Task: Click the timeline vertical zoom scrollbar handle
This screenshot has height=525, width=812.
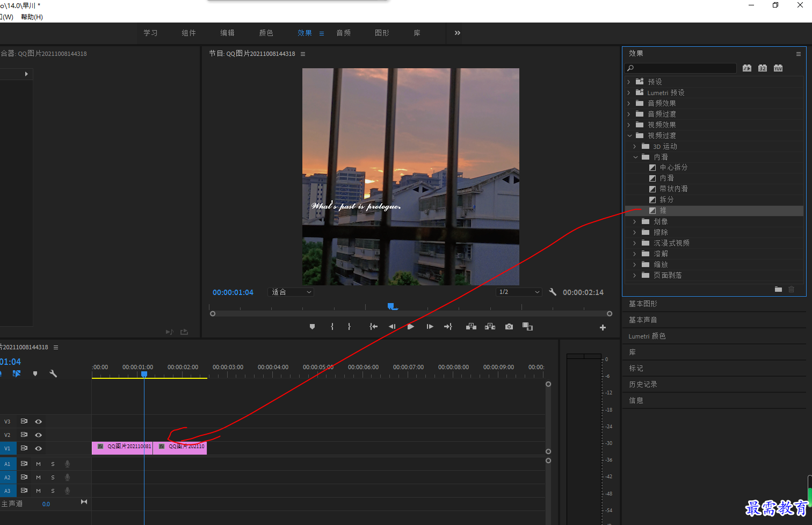Action: [x=548, y=384]
